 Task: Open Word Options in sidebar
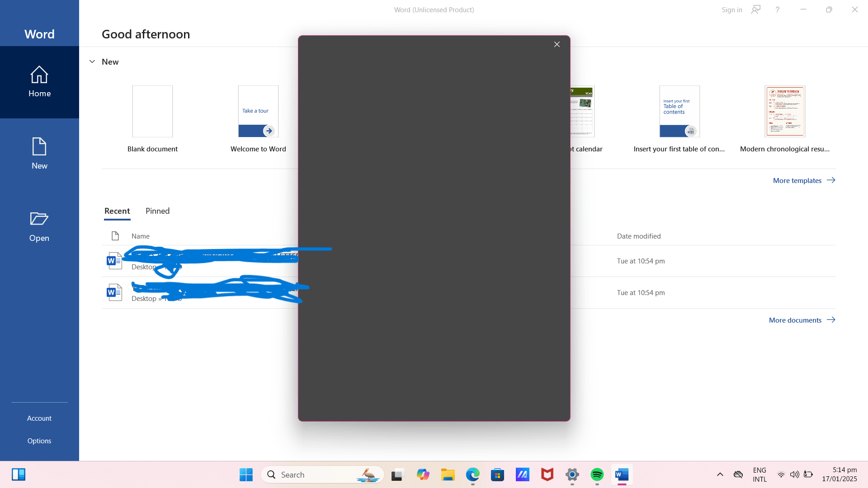(39, 441)
